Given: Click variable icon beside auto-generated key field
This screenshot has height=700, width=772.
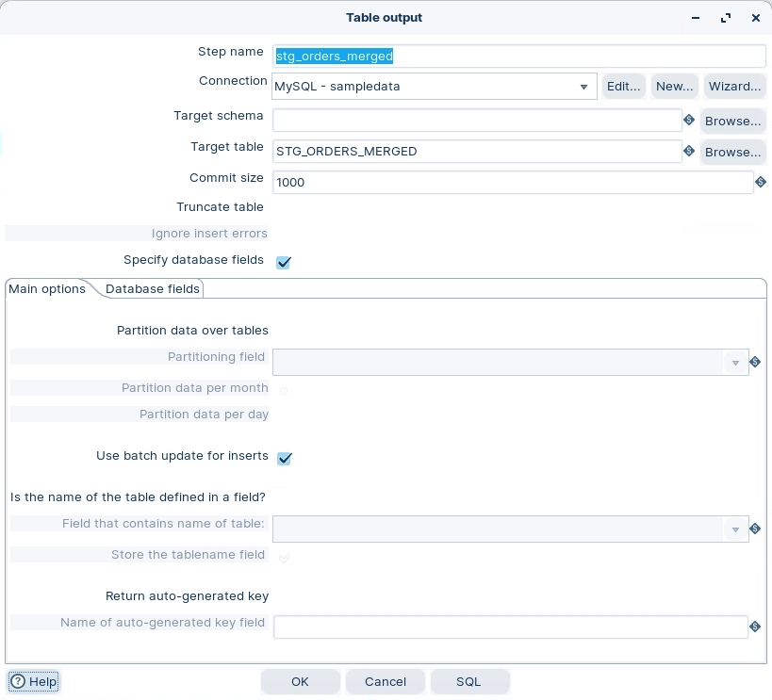Looking at the screenshot, I should click(755, 627).
